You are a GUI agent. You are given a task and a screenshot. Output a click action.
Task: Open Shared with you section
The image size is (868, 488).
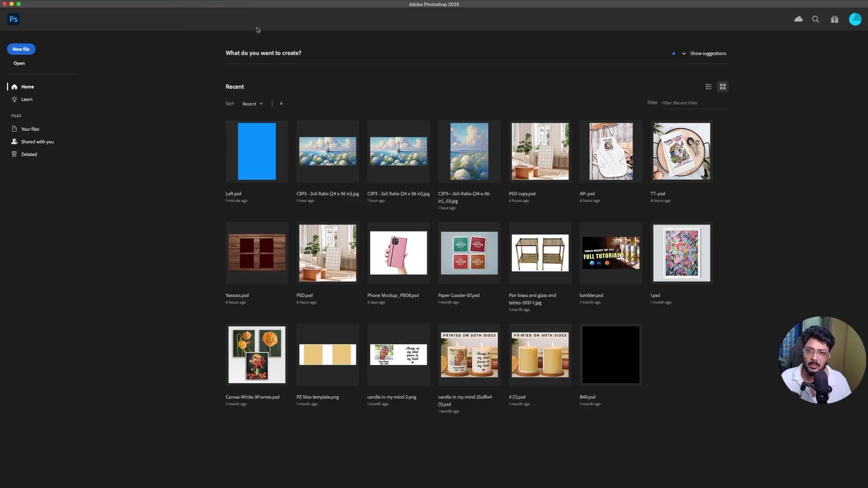tap(37, 141)
